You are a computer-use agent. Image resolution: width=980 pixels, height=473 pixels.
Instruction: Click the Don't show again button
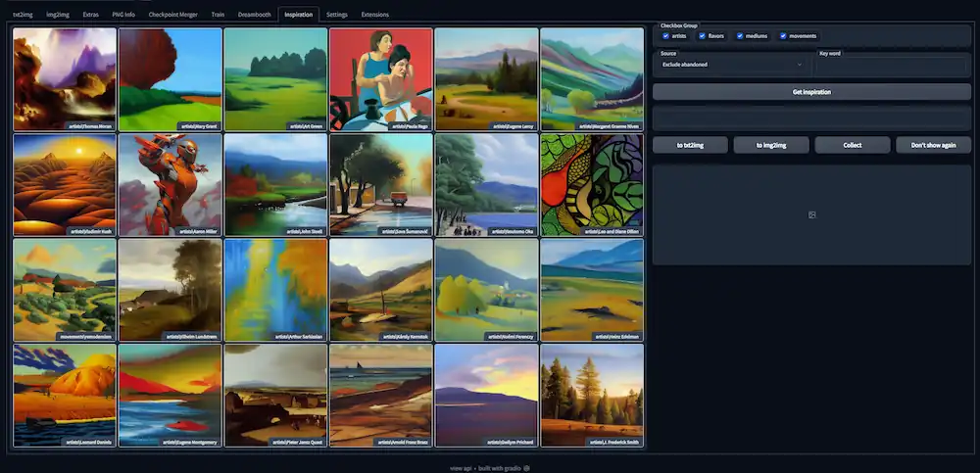tap(933, 145)
